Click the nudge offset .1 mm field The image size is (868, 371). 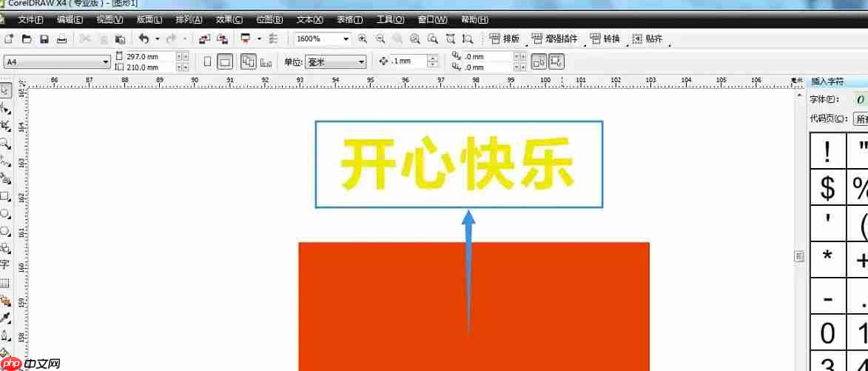[x=408, y=61]
